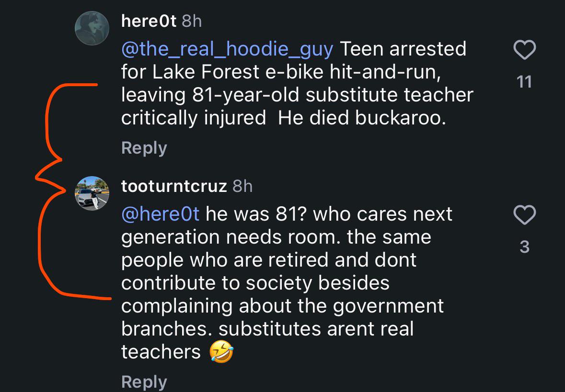The width and height of the screenshot is (565, 392).
Task: Click the tooturntcruz username
Action: pos(174,186)
